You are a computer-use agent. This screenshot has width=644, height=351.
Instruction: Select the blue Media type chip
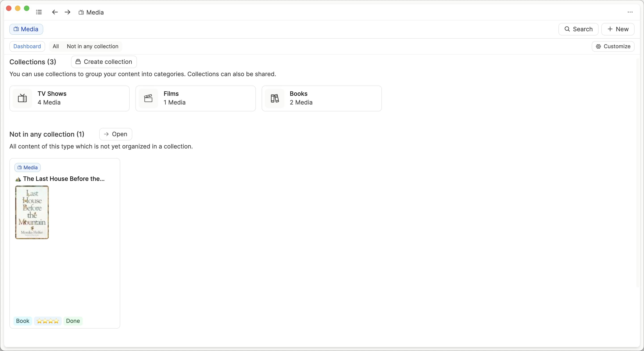(x=26, y=29)
